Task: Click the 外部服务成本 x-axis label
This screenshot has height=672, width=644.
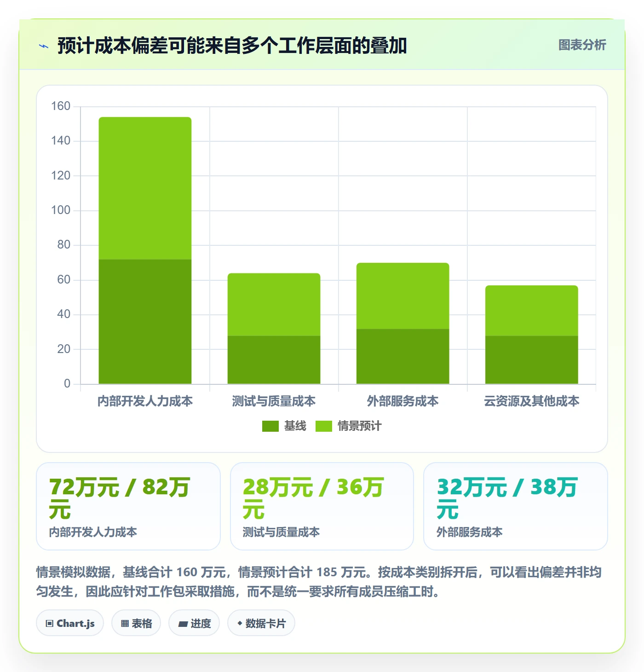Action: click(402, 401)
